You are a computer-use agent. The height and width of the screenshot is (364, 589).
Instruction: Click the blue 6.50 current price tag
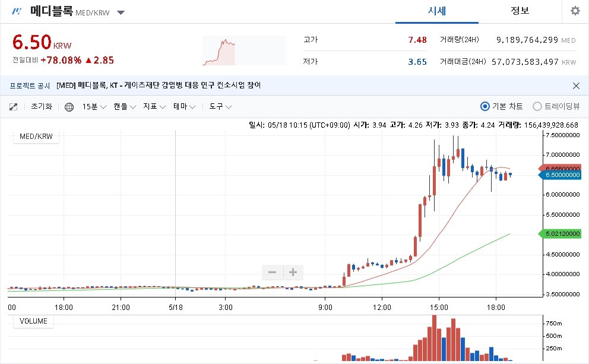point(560,175)
